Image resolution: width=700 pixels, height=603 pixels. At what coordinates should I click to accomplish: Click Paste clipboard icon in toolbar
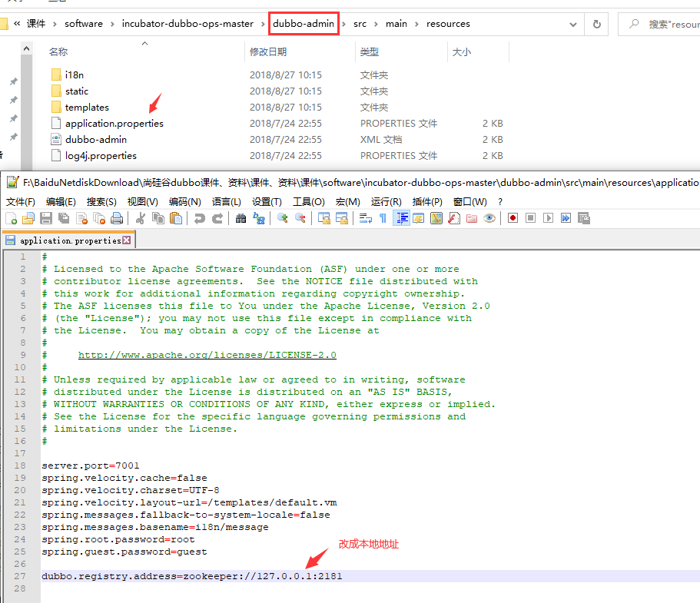click(x=176, y=218)
